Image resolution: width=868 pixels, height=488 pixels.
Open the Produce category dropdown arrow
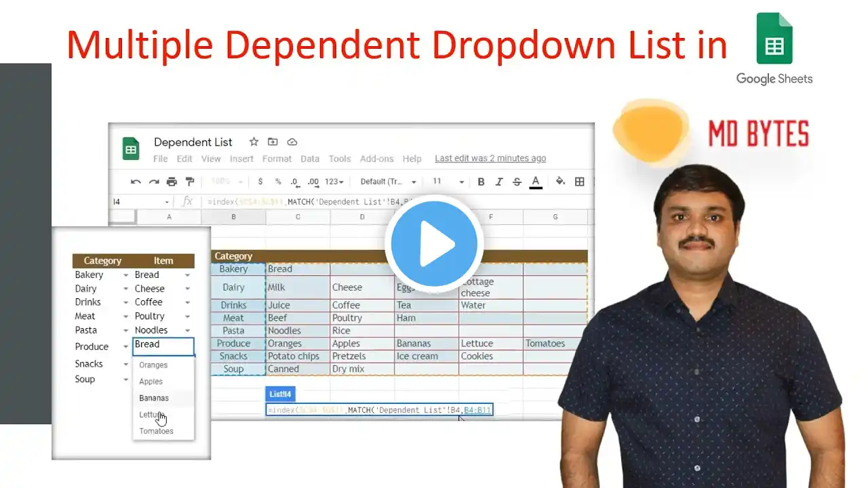click(125, 347)
